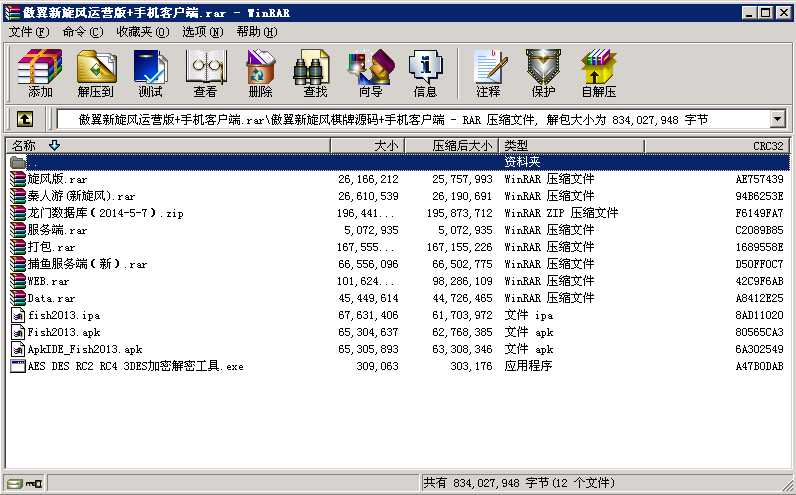796x495 pixels.
Task: Click the 信息 (Info) toolbar icon
Action: pos(425,73)
